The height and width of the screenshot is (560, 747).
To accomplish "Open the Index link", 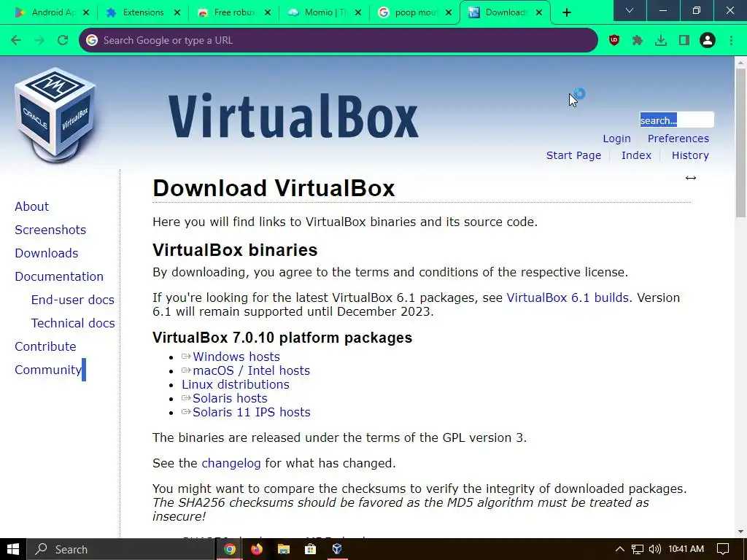I will tap(636, 155).
